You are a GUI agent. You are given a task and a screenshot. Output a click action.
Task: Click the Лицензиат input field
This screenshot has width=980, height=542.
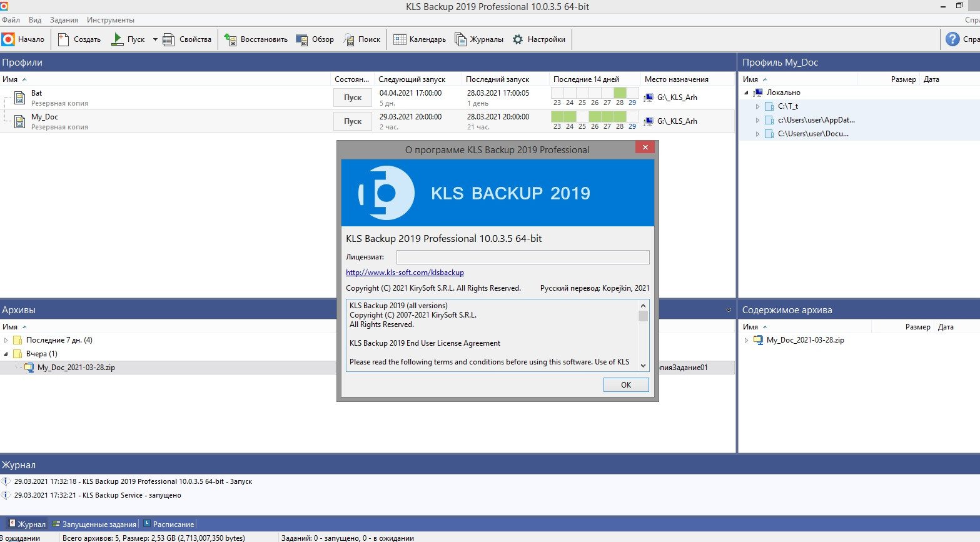pos(523,257)
